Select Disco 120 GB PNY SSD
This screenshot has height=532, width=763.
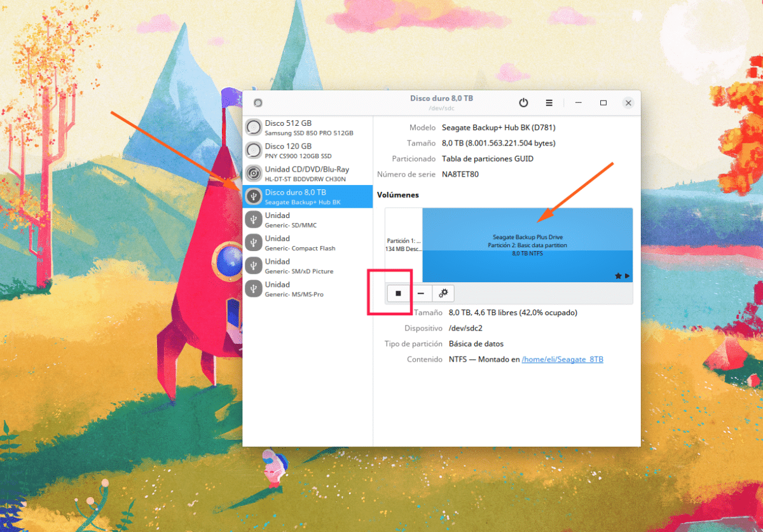pos(308,151)
